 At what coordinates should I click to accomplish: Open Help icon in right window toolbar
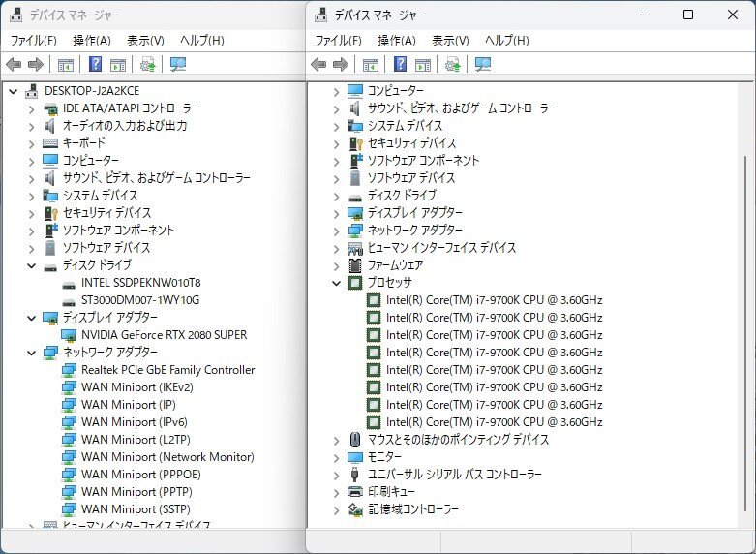tap(400, 64)
